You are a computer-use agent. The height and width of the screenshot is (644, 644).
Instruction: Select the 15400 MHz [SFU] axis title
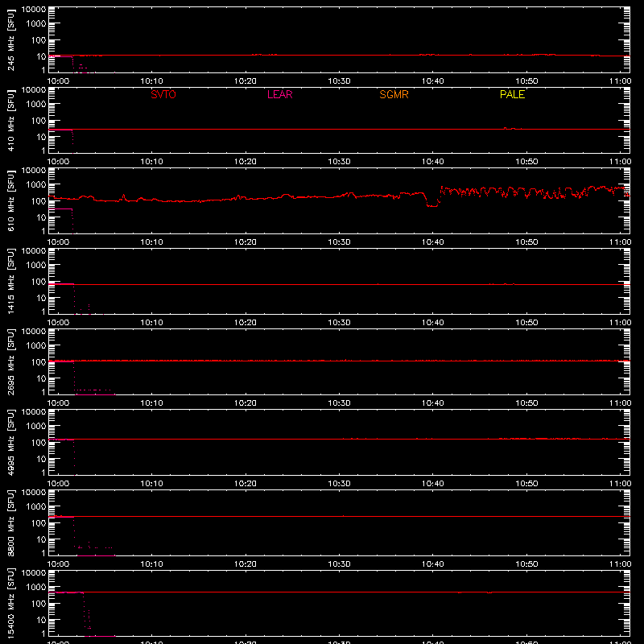[10, 603]
